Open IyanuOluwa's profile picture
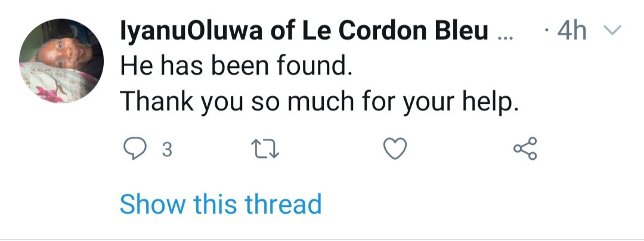Viewport: 644px width, 241px height. [61, 60]
